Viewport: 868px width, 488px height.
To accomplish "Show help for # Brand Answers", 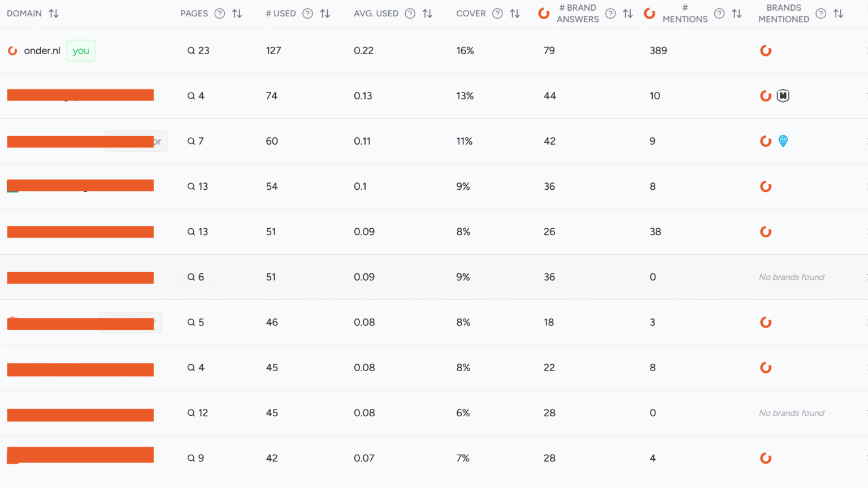I will [x=610, y=14].
